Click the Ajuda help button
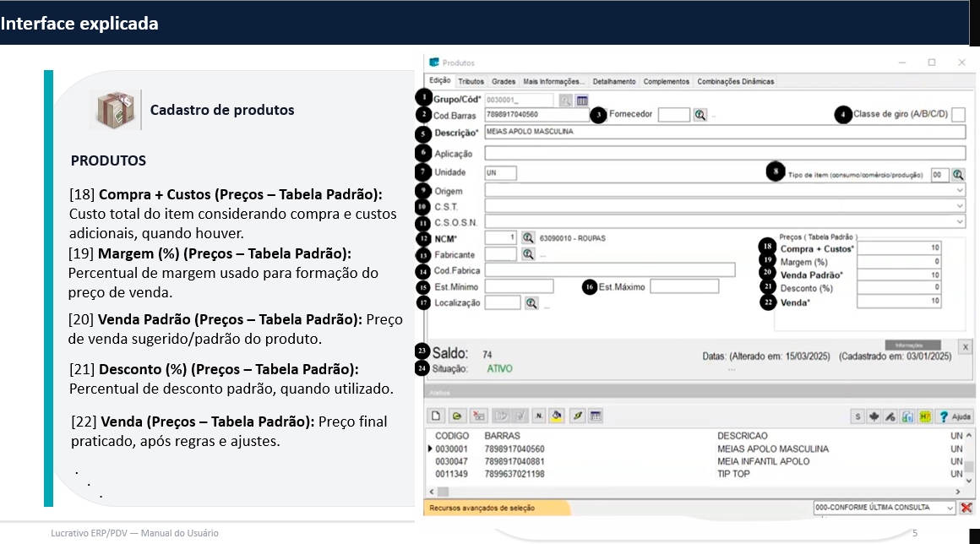980x544 pixels. (x=955, y=416)
